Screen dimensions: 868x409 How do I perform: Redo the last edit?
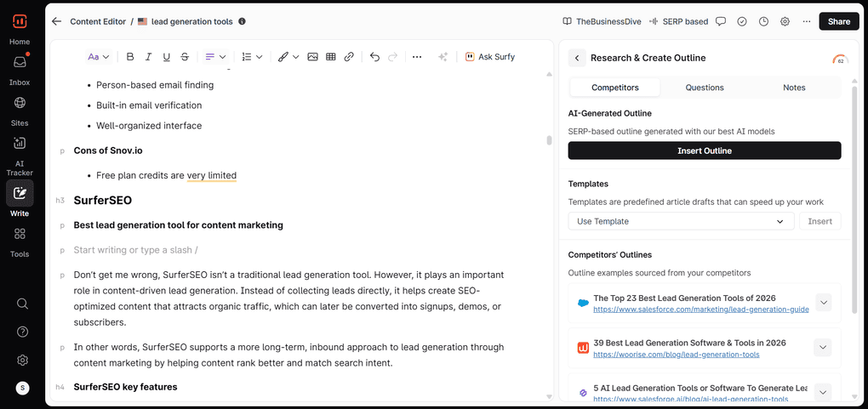pos(392,56)
